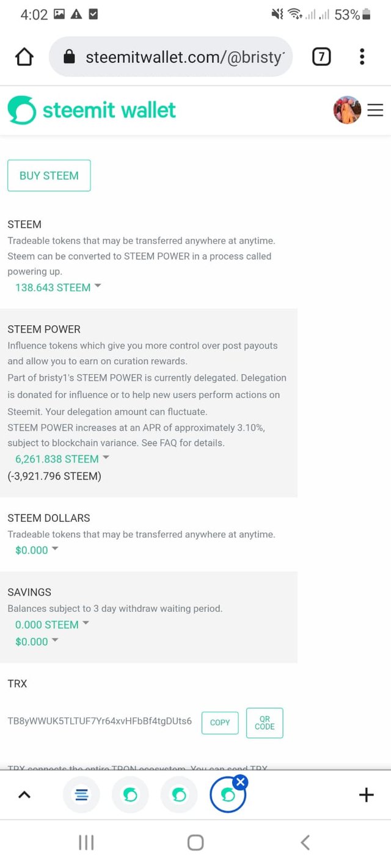Open the browser tab switcher showing 7

321,57
